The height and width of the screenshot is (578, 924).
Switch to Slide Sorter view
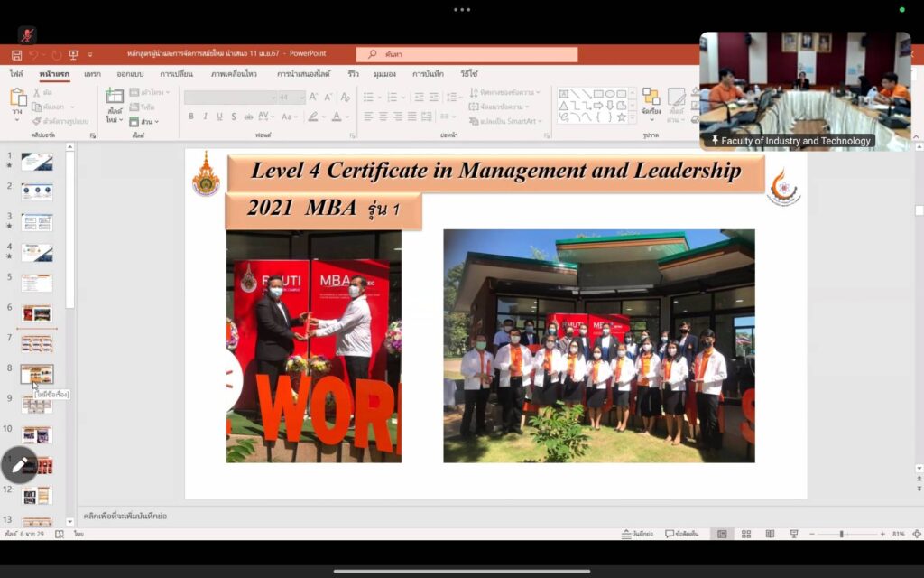[x=745, y=534]
